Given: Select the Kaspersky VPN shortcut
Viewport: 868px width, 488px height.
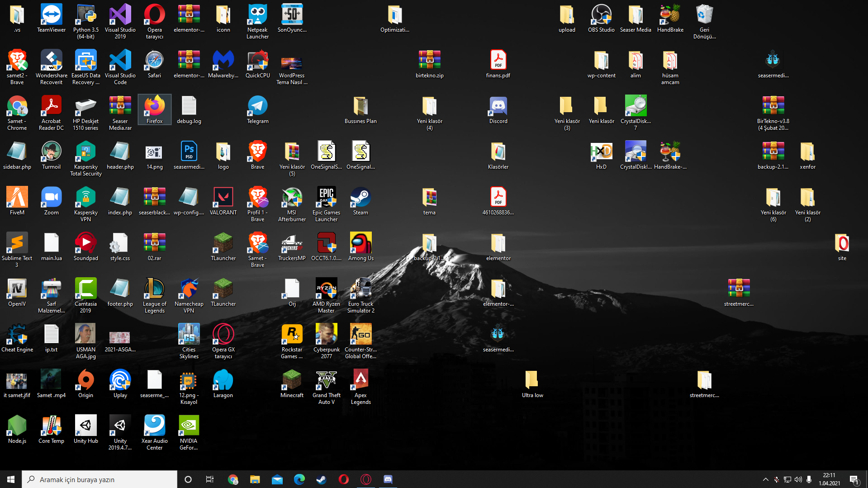Looking at the screenshot, I should pos(85,204).
